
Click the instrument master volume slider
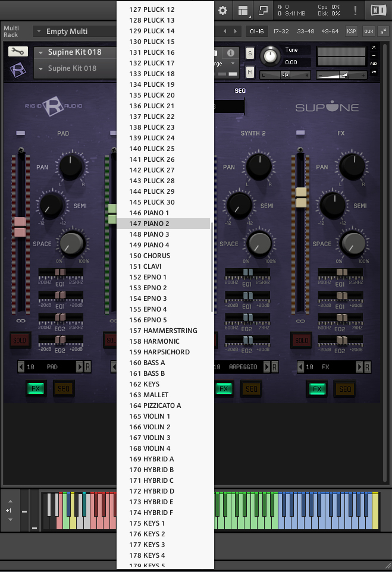tap(341, 75)
